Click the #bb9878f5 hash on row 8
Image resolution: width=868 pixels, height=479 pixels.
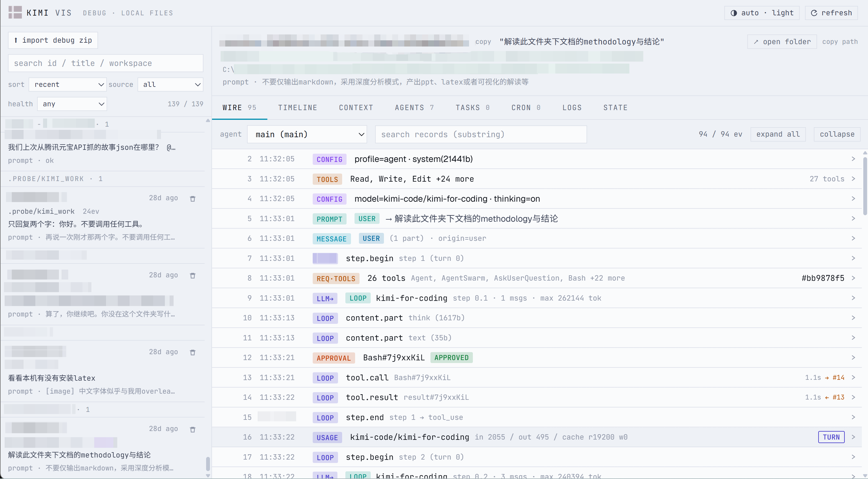[823, 278]
